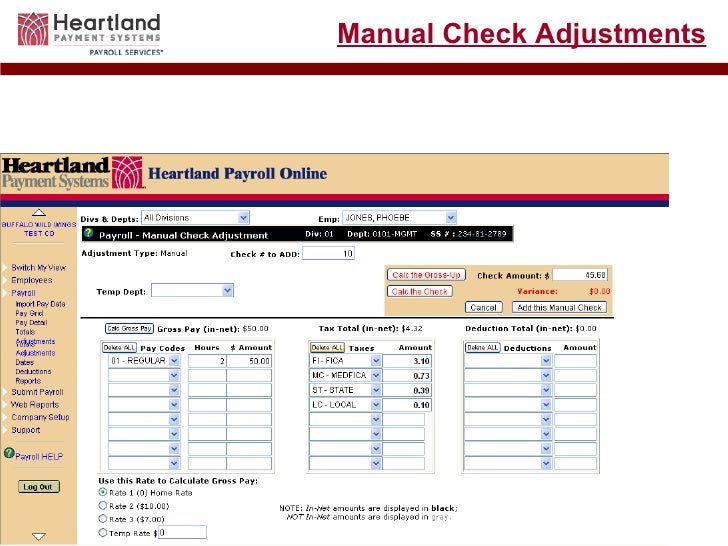Click Pay Detail link
Viewport: 728px width, 546px height.
click(x=31, y=323)
